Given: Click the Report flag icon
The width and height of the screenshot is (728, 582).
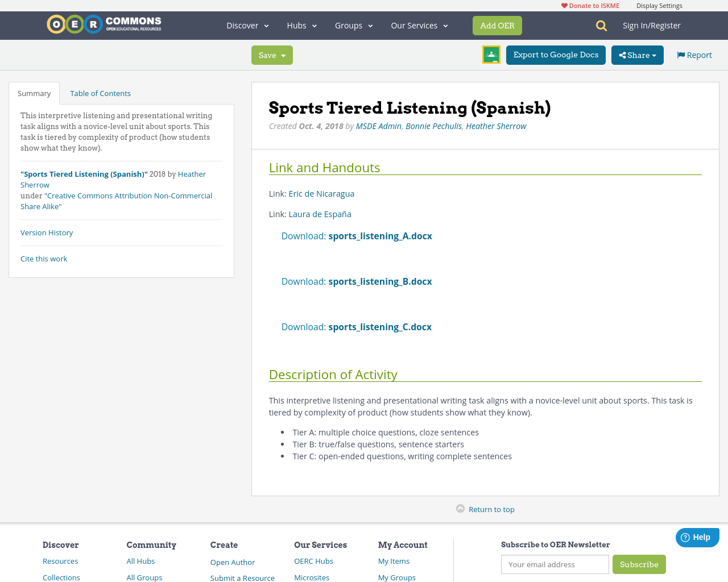Looking at the screenshot, I should tap(681, 54).
